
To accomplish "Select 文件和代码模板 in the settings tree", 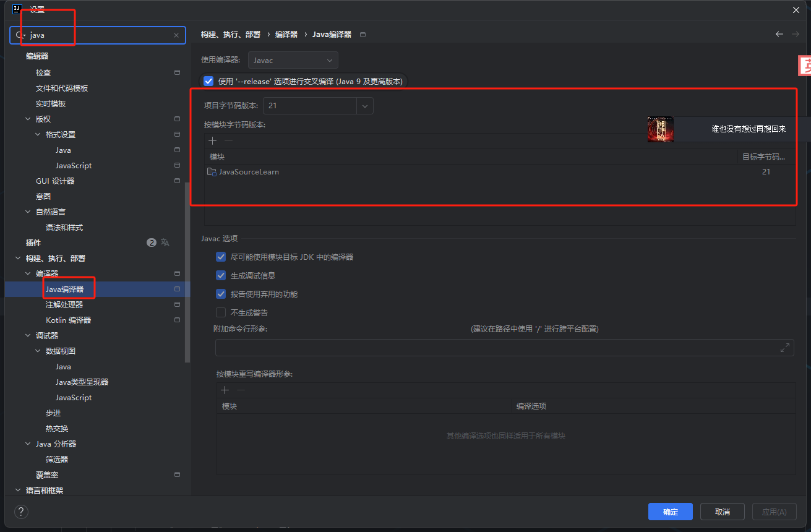I will pos(62,88).
